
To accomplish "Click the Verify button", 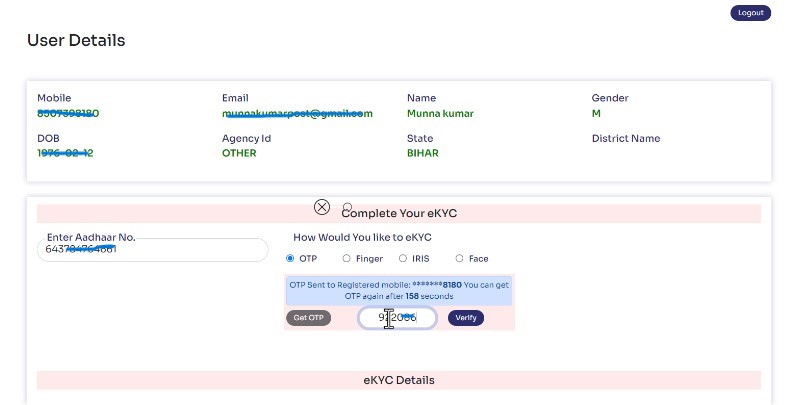I will (465, 318).
